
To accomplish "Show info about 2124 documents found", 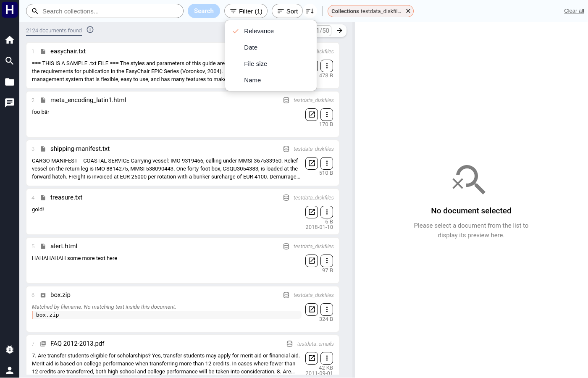I will coord(90,30).
